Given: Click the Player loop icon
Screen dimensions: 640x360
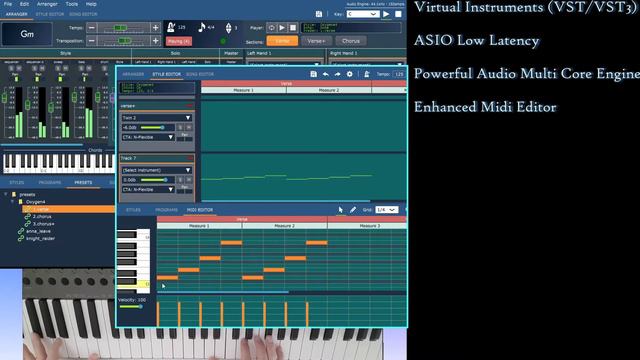Looking at the screenshot, I should point(271,28).
